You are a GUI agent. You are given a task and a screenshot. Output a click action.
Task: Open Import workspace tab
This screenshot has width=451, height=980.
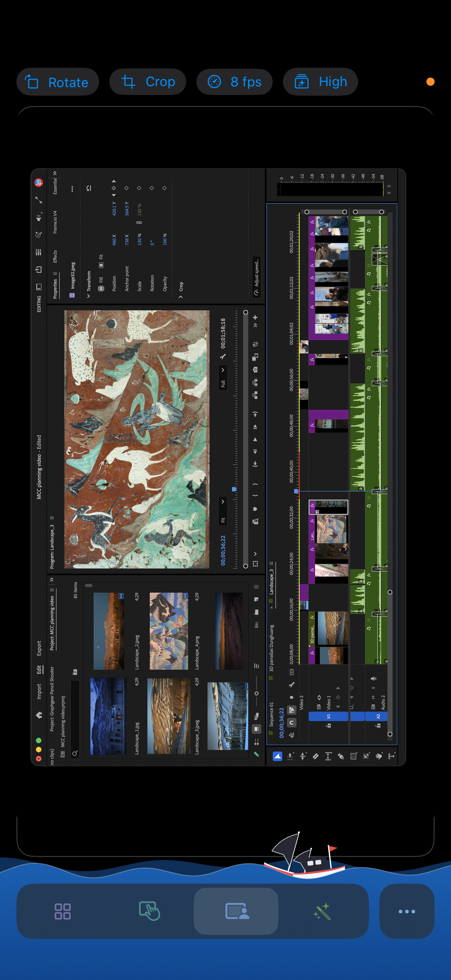pos(39,692)
